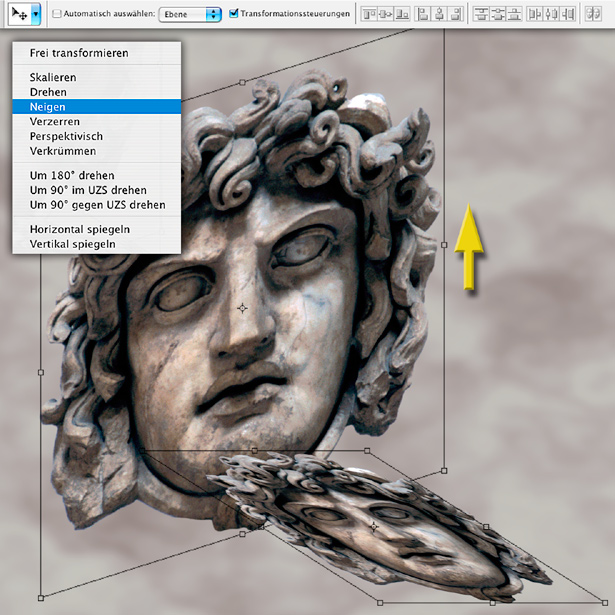Align right edges of layers

pyautogui.click(x=456, y=15)
